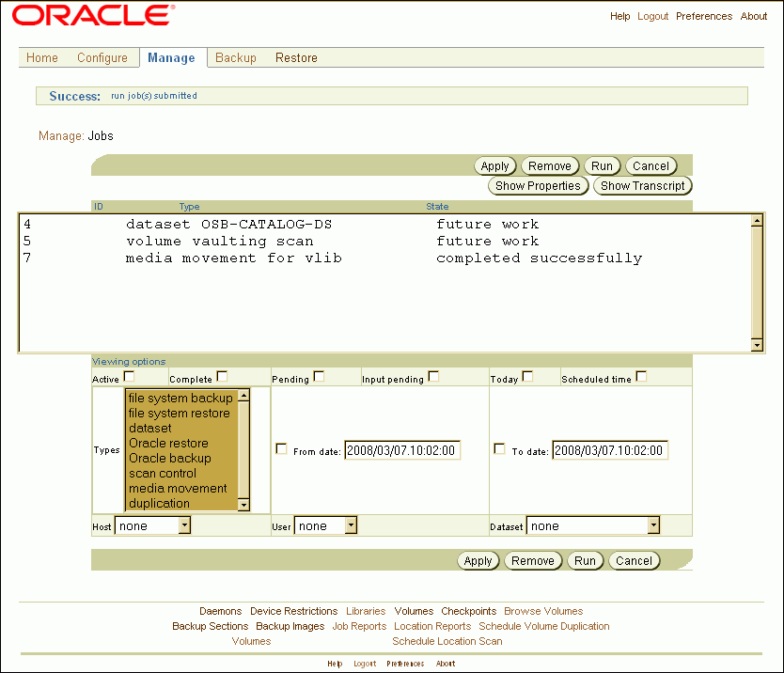
Task: Open Schedule Volume Duplication link
Action: click(x=544, y=626)
